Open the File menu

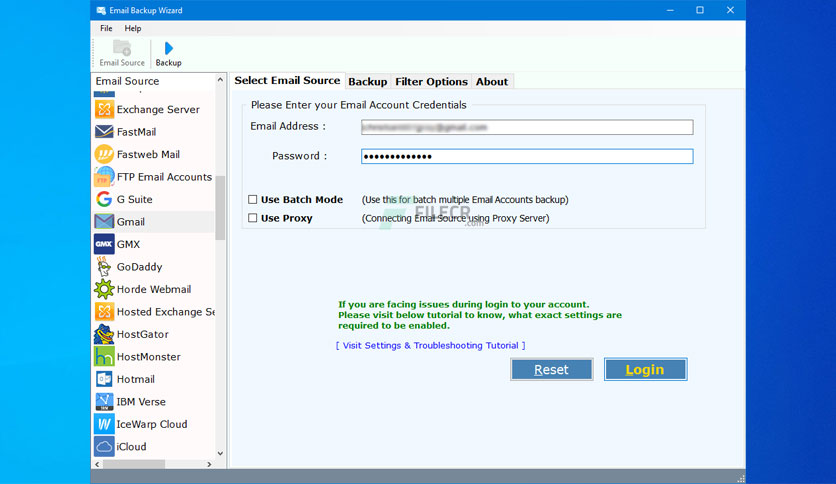click(106, 28)
